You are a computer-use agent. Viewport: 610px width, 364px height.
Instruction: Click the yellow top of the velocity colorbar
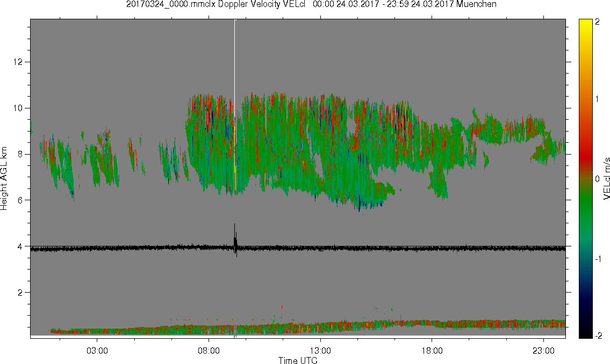click(x=585, y=23)
